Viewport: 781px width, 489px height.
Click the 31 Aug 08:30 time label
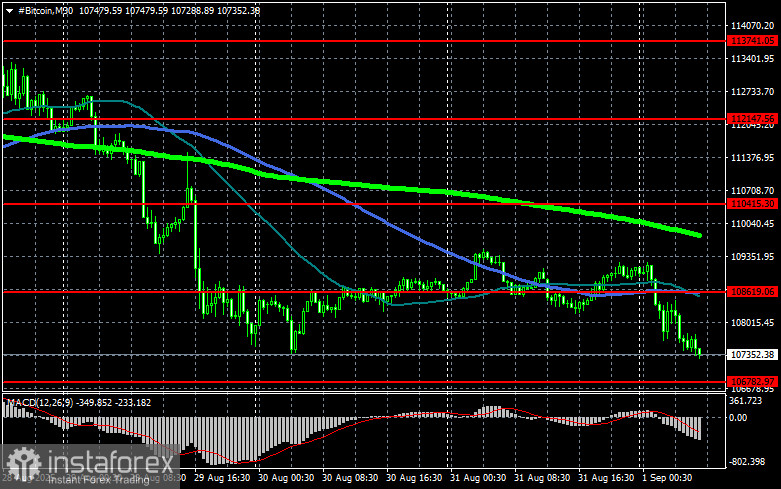542,478
